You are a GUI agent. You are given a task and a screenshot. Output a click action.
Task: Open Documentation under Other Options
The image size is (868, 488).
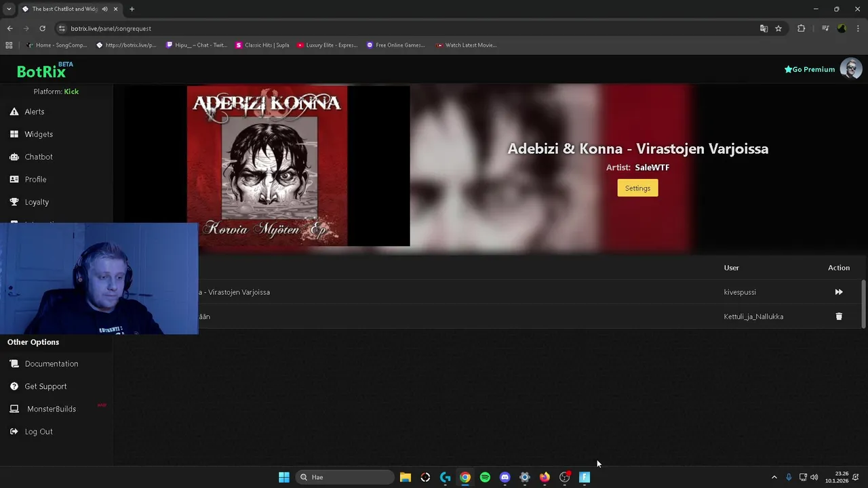(x=52, y=364)
